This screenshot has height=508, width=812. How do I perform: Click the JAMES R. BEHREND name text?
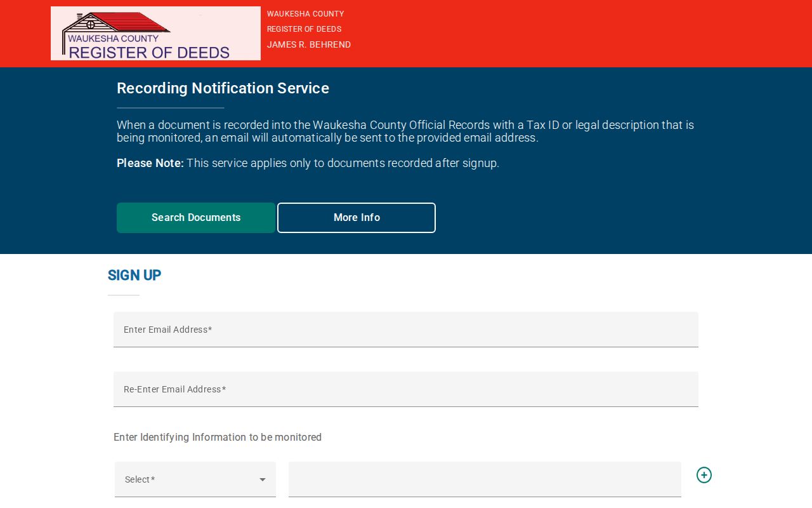point(309,44)
